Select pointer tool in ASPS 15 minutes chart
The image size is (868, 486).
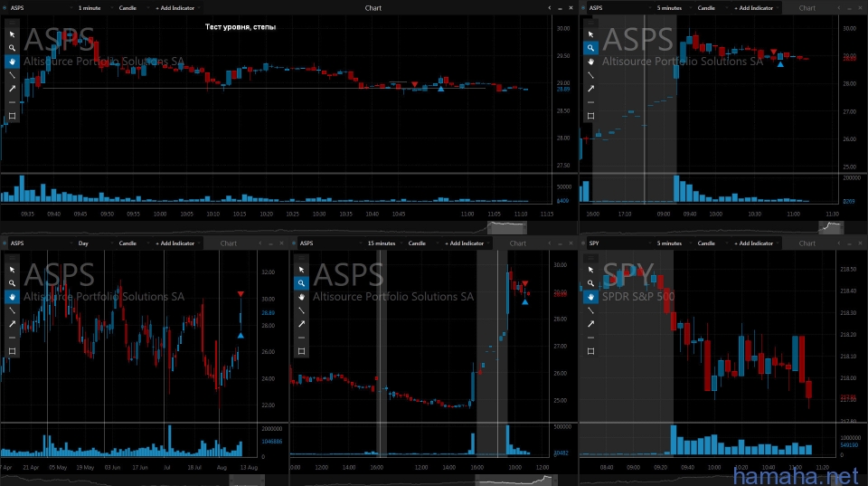click(x=301, y=270)
